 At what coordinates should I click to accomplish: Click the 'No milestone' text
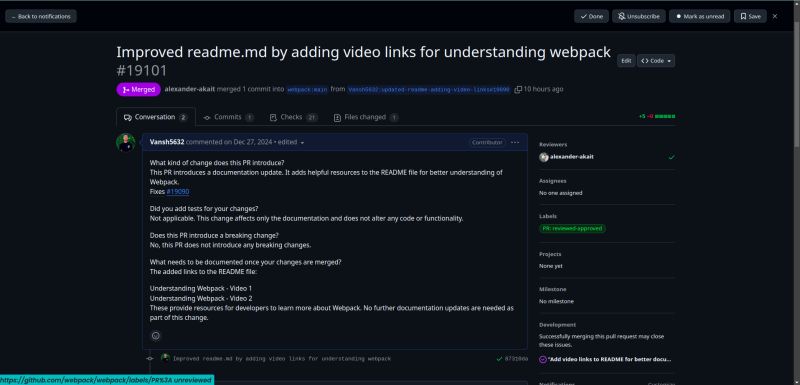coord(557,301)
